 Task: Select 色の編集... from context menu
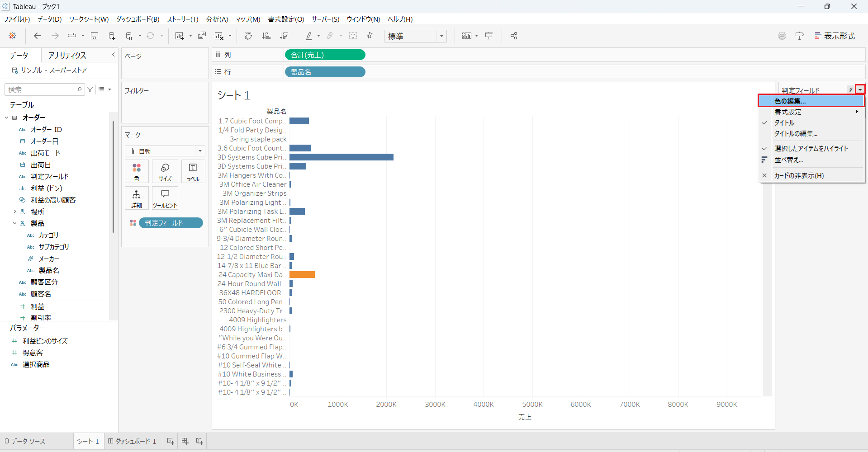click(790, 101)
